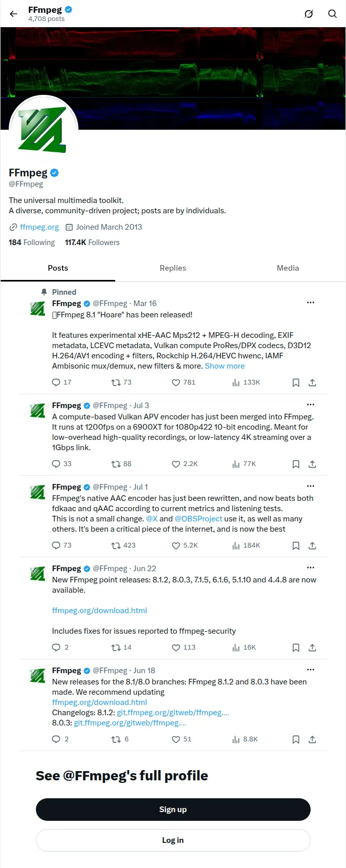This screenshot has height=868, width=346.
Task: Repost the Vulkan APV encoder post
Action: pyautogui.click(x=121, y=464)
